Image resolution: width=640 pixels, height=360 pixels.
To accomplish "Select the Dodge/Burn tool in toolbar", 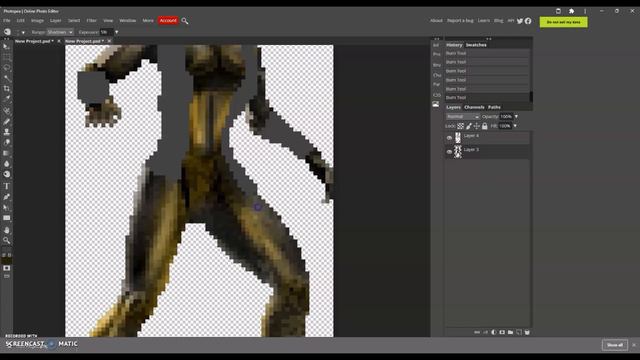I will click(x=7, y=174).
